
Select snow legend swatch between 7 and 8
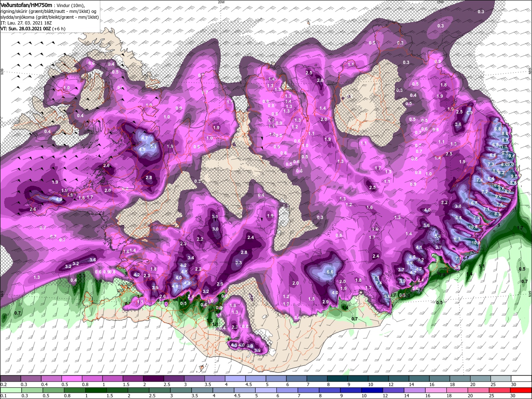click(x=316, y=379)
